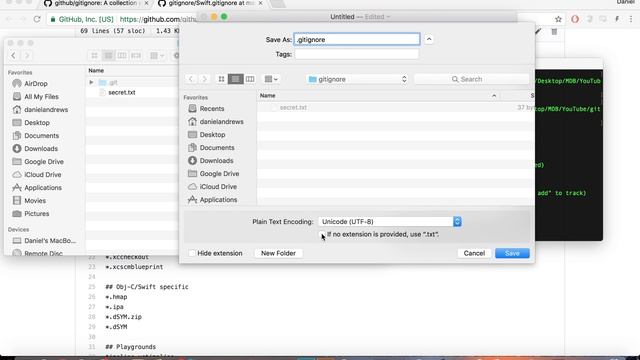This screenshot has height=360, width=640.
Task: Uncheck 'If no extension is provided' checkbox
Action: [x=322, y=234]
